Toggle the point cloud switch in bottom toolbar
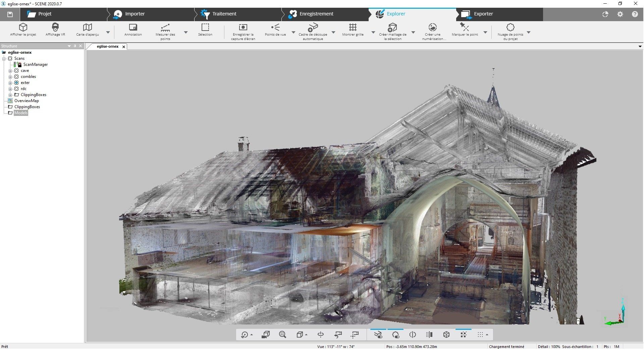644x350 pixels. [x=395, y=335]
